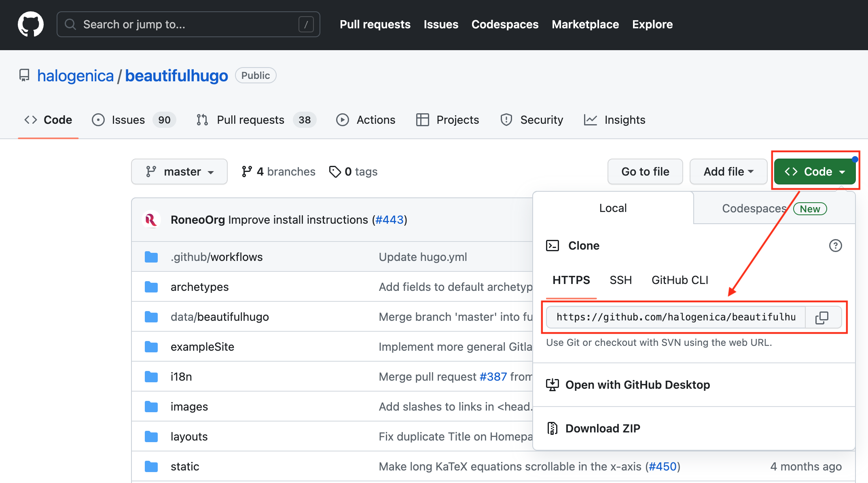Image resolution: width=868 pixels, height=483 pixels.
Task: Open the RoneoOrg author link
Action: 198,220
